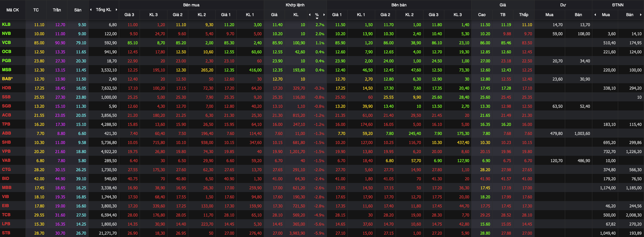The image size is (644, 237).
Task: Open the KLB stock symbol
Action: coord(6,25)
